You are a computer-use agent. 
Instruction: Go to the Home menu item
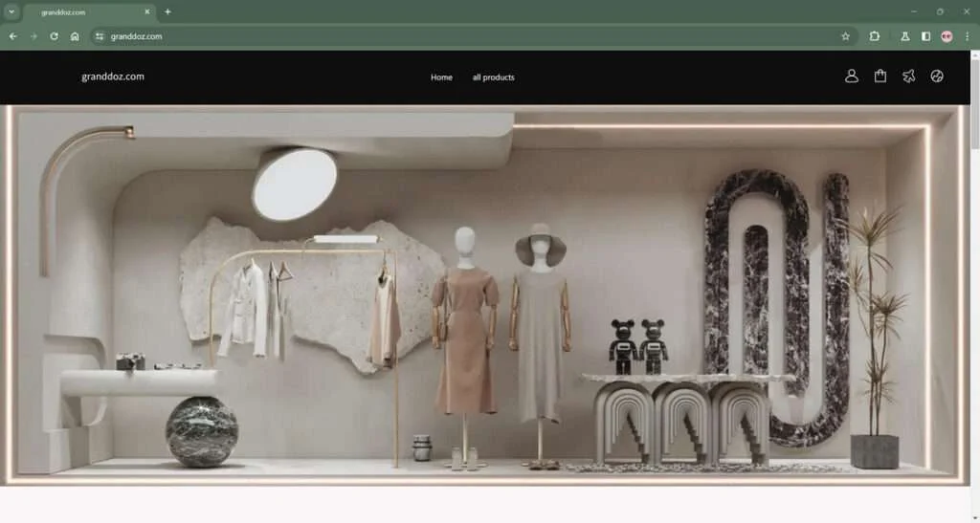pos(441,77)
